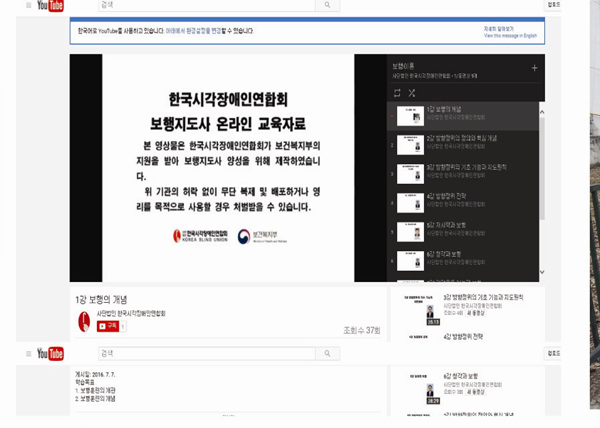Save playlist with the plus icon
Image resolution: width=600 pixels, height=428 pixels.
[534, 68]
